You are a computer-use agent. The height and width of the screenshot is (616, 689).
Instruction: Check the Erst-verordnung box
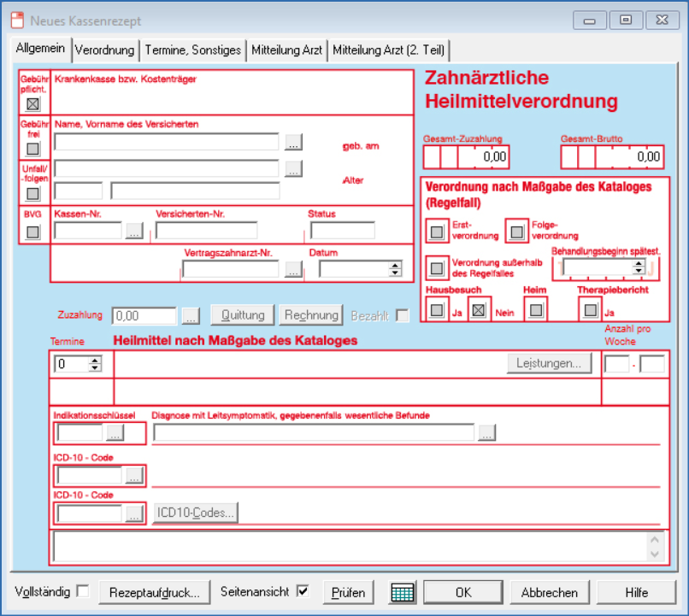437,231
